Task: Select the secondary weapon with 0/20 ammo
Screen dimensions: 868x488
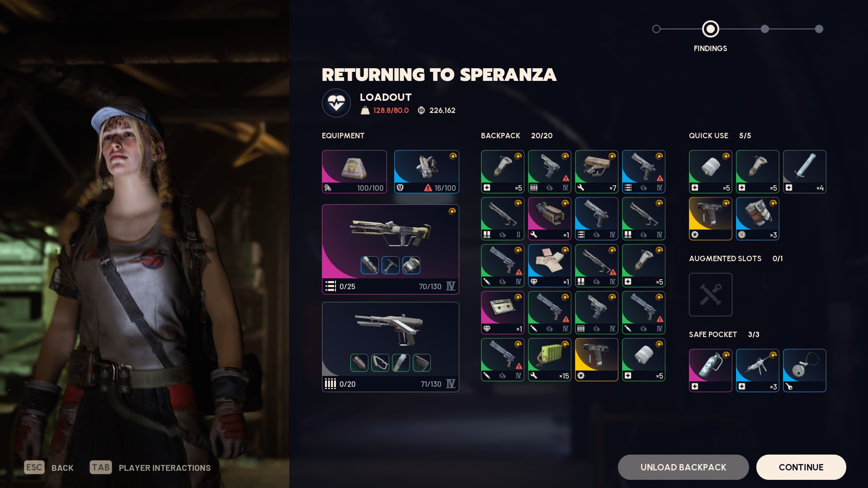Action: point(391,347)
